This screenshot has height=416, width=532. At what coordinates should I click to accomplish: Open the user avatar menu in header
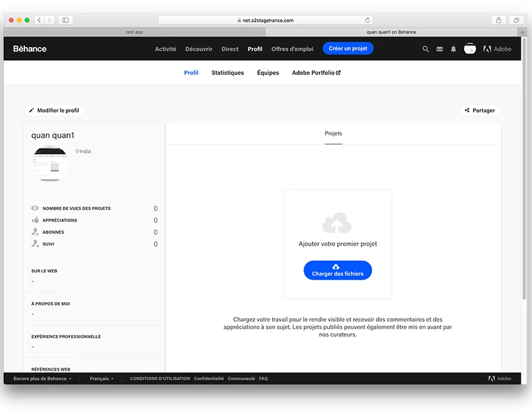pyautogui.click(x=469, y=49)
